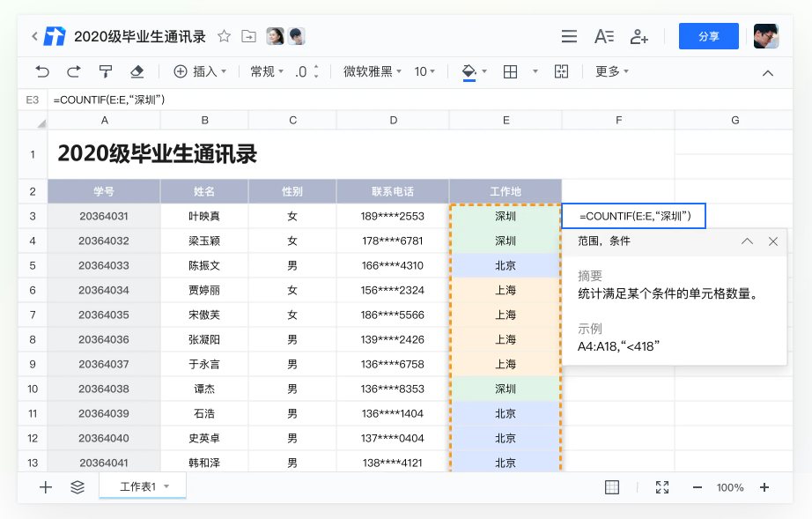Click the redo arrow
Image resolution: width=812 pixels, height=519 pixels.
click(73, 71)
